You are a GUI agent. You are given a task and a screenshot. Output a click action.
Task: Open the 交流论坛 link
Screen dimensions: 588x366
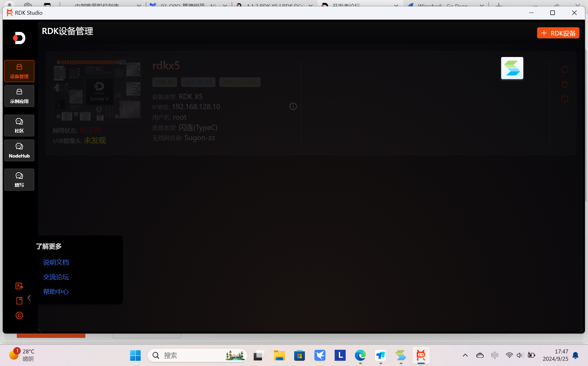[x=56, y=277]
